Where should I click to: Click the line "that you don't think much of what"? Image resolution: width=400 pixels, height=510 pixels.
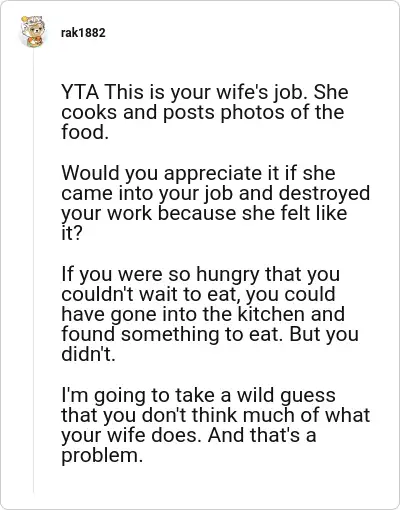[x=216, y=415]
